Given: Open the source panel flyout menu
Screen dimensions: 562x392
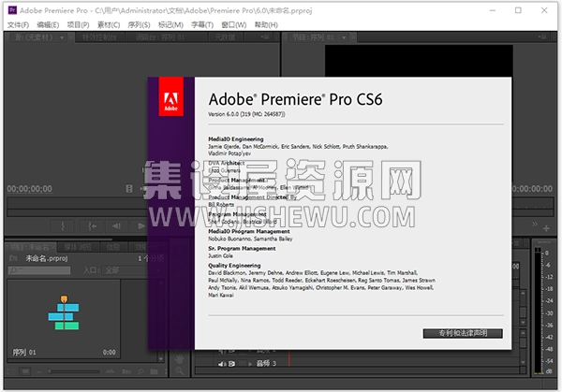Looking at the screenshot, I should click(265, 36).
